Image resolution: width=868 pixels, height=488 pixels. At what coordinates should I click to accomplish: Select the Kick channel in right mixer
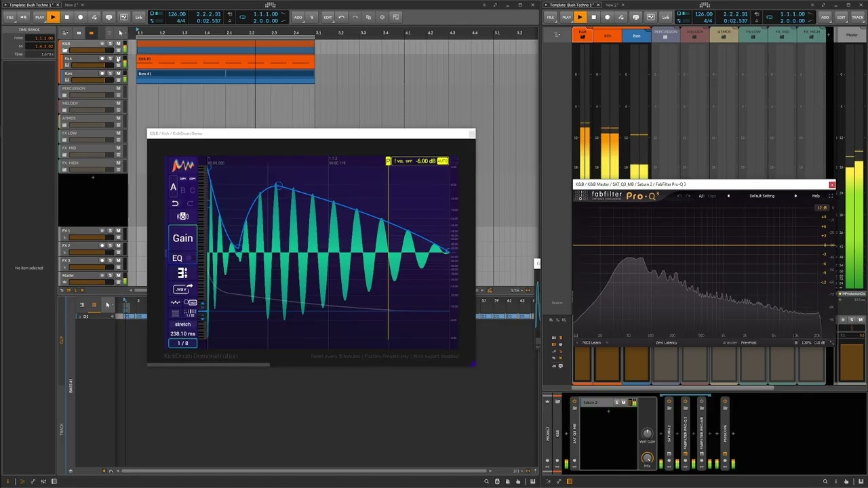(x=608, y=35)
